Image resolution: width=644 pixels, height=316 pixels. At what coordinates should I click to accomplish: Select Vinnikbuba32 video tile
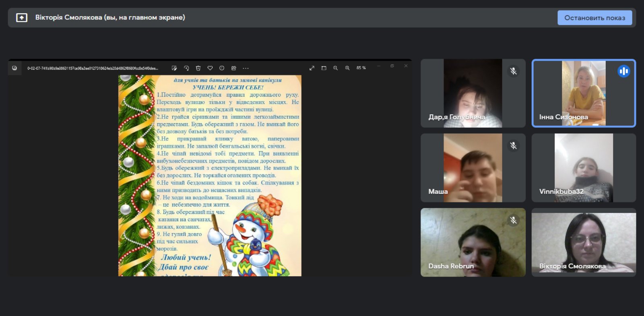(584, 168)
